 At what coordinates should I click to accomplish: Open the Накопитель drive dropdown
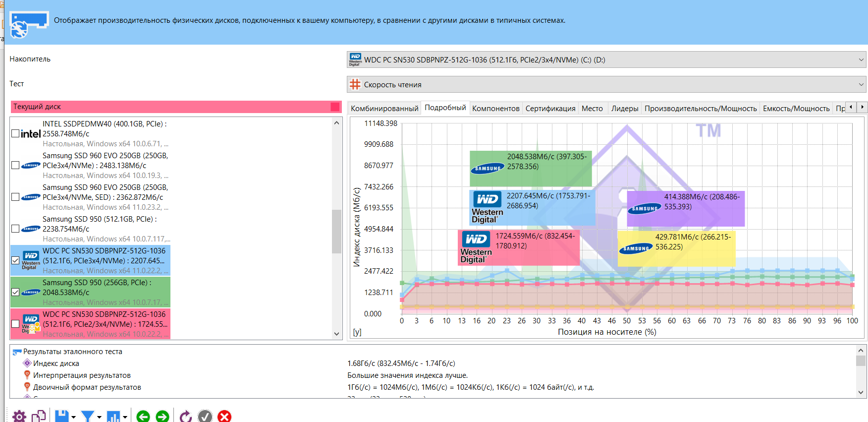[x=606, y=60]
